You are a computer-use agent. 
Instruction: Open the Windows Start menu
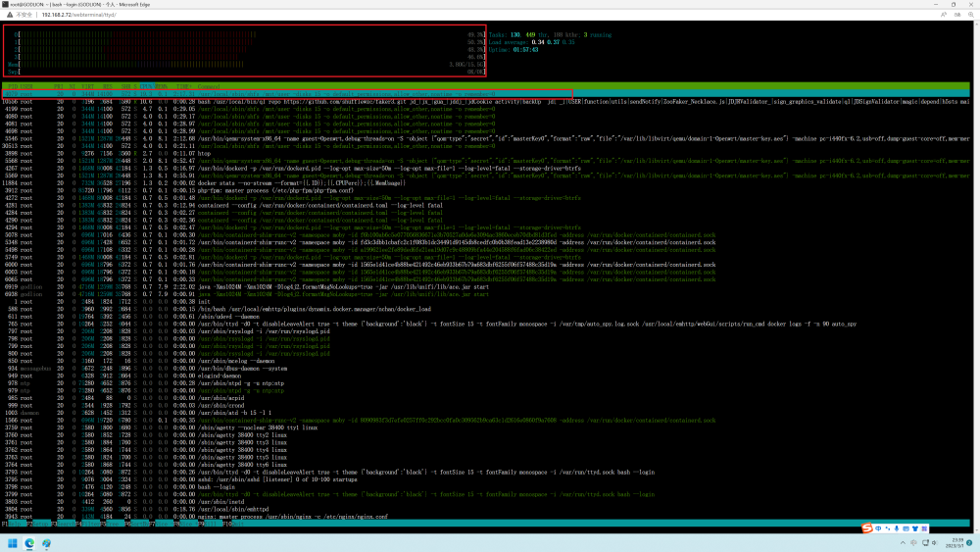(12, 542)
